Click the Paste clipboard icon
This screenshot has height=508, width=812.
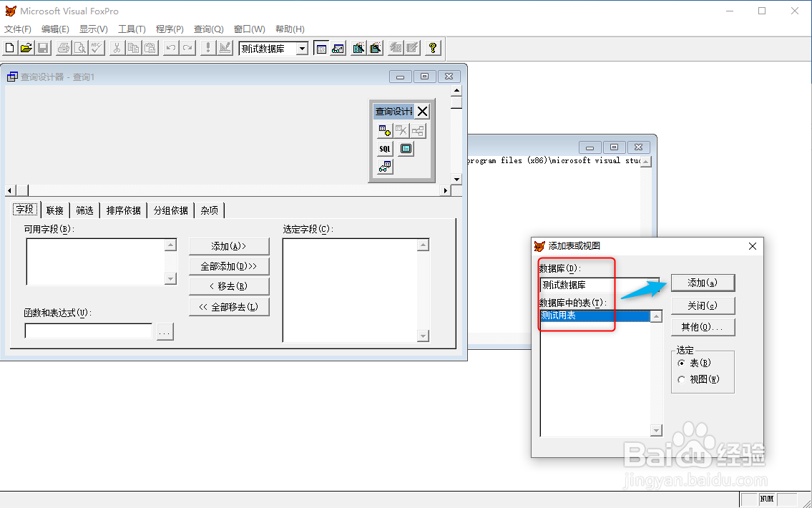click(x=150, y=48)
